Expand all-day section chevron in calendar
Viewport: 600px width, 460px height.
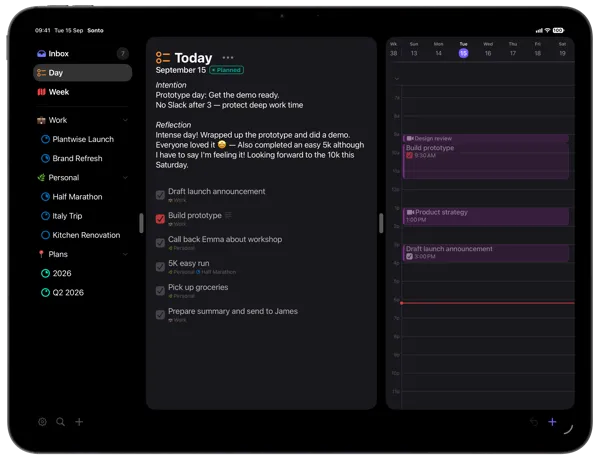(396, 79)
